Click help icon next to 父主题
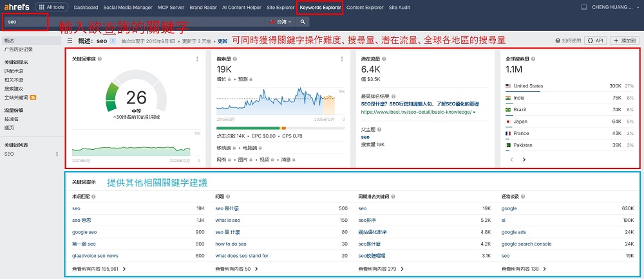 pos(379,129)
